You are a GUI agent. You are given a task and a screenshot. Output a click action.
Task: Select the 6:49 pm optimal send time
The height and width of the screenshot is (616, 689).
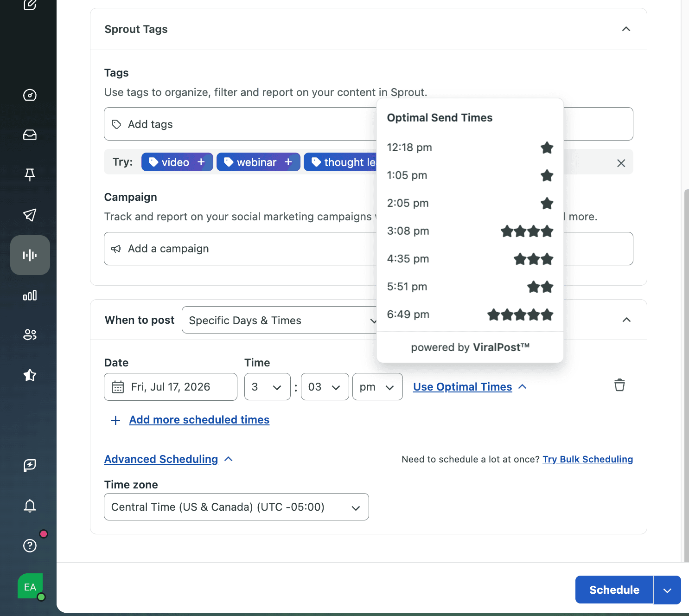(x=470, y=314)
